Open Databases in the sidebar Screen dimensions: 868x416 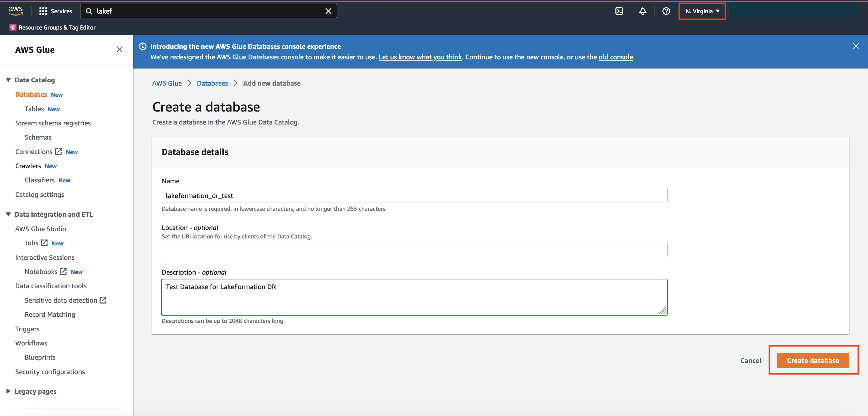(x=31, y=94)
